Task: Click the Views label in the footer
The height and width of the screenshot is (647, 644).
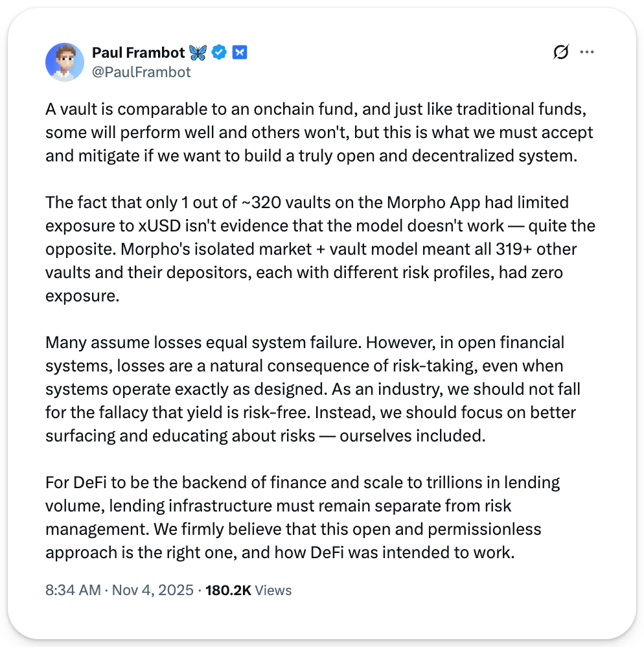Action: pyautogui.click(x=273, y=591)
